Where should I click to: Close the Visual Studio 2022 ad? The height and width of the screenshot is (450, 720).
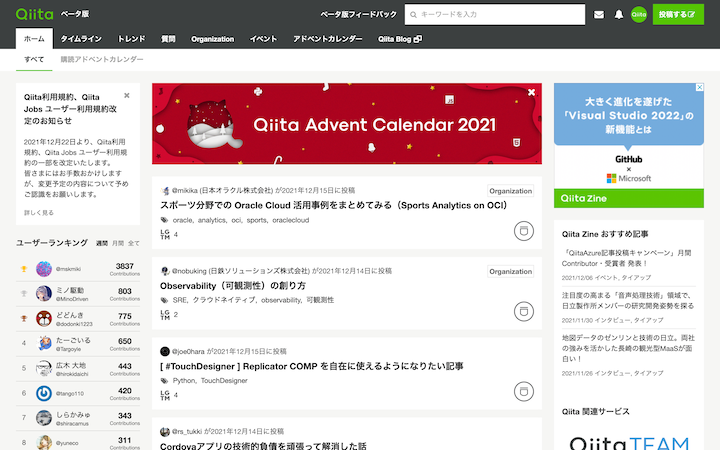coord(699,87)
